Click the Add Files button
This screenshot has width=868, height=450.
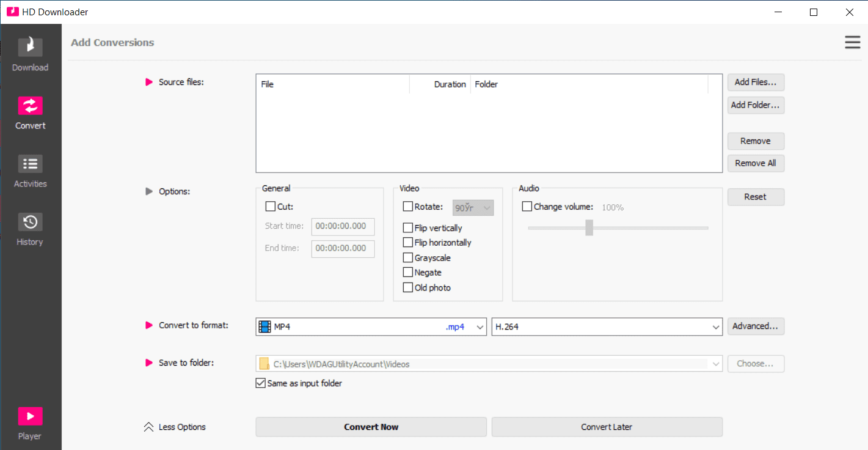tap(756, 82)
